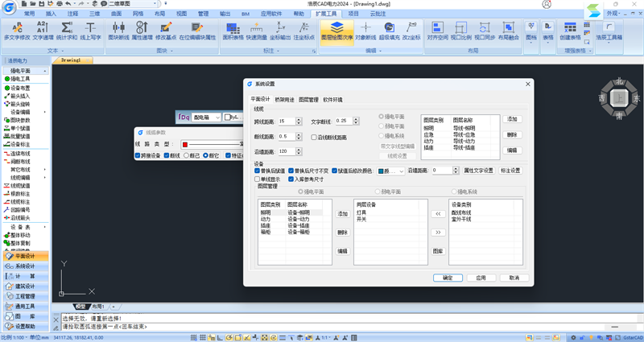Click the 确定 button
The image size is (644, 342).
point(448,277)
